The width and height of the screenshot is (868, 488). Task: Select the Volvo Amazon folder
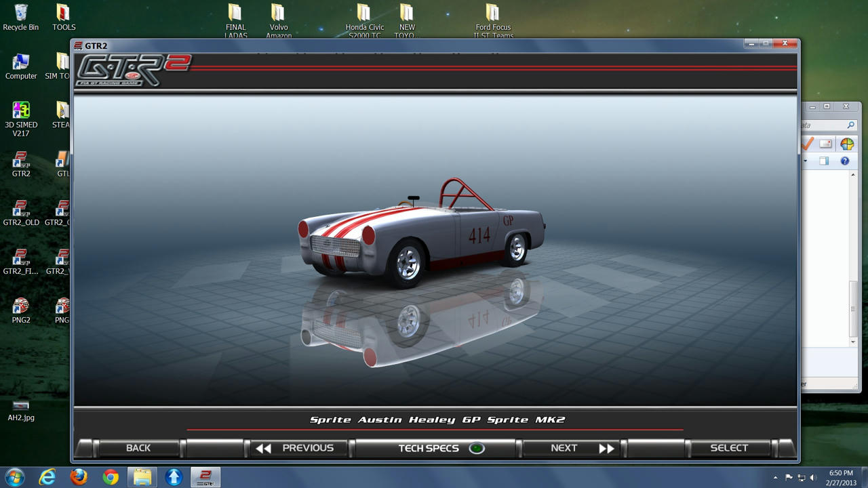click(279, 20)
